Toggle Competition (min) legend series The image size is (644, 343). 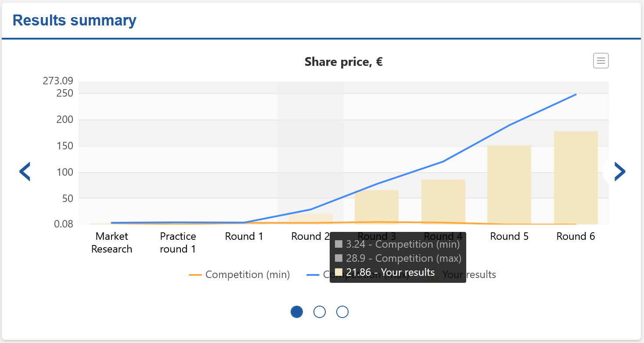pos(247,275)
